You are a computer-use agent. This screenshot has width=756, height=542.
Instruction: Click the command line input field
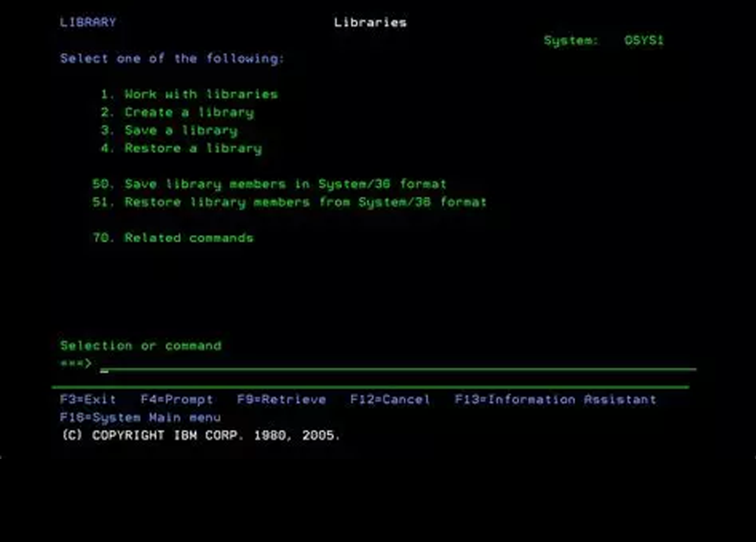[x=398, y=364]
